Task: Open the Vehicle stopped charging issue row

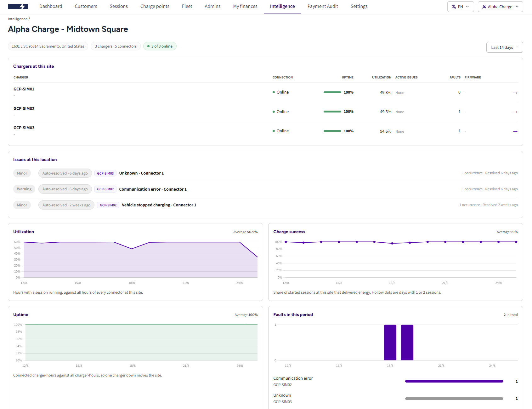Action: (265, 205)
